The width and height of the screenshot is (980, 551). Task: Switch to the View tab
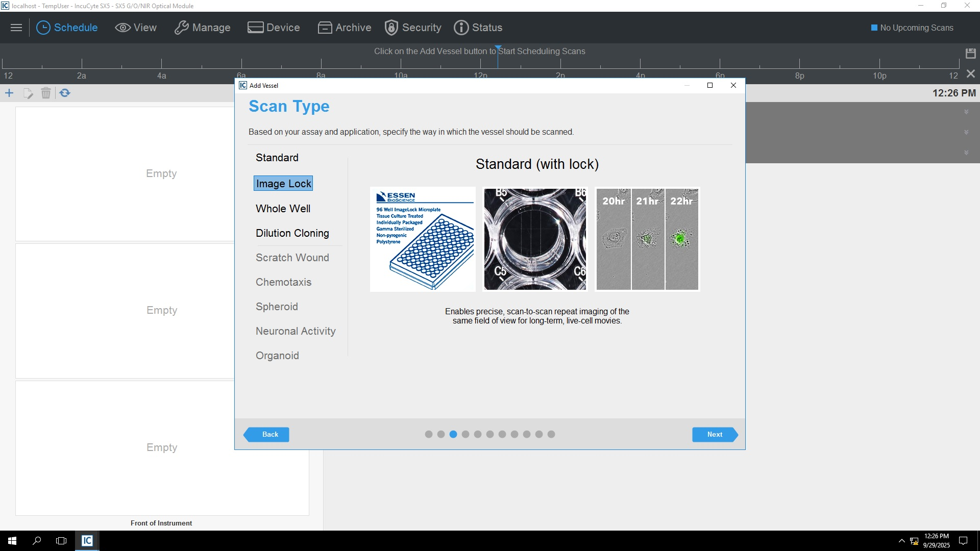136,28
